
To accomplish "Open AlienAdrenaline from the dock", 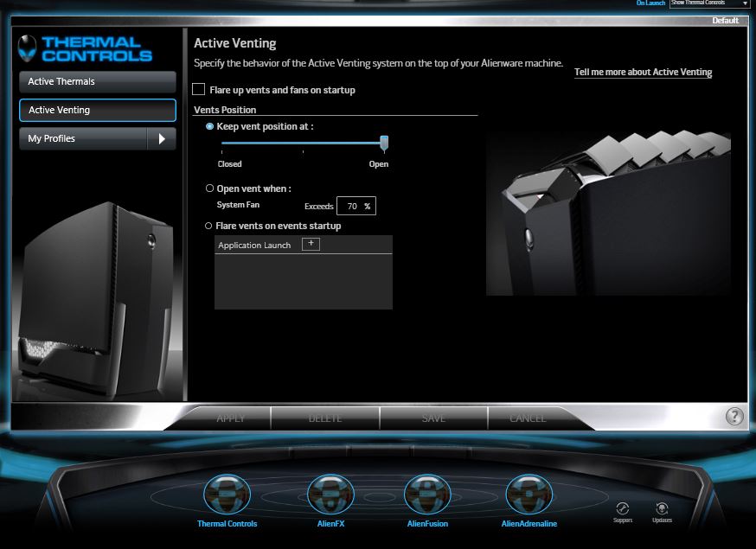I will (529, 495).
